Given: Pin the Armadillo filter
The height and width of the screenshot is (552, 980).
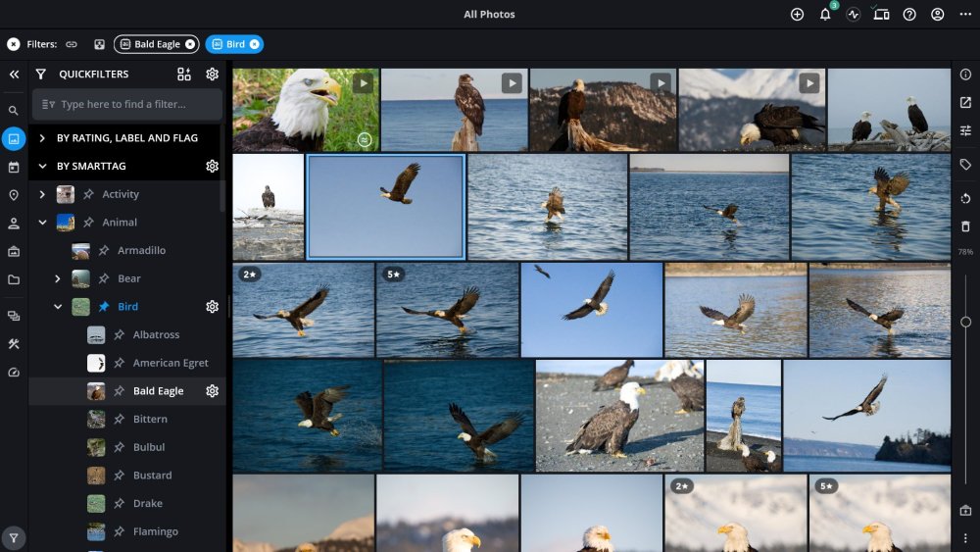Looking at the screenshot, I should tap(104, 251).
